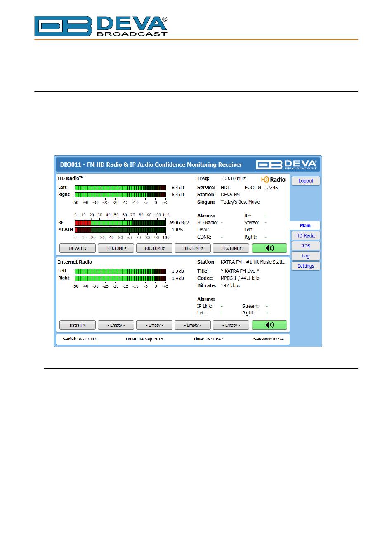Click the station "KATRA FM - #1 Hit Music Stati..."
The width and height of the screenshot is (392, 559).
pyautogui.click(x=253, y=262)
